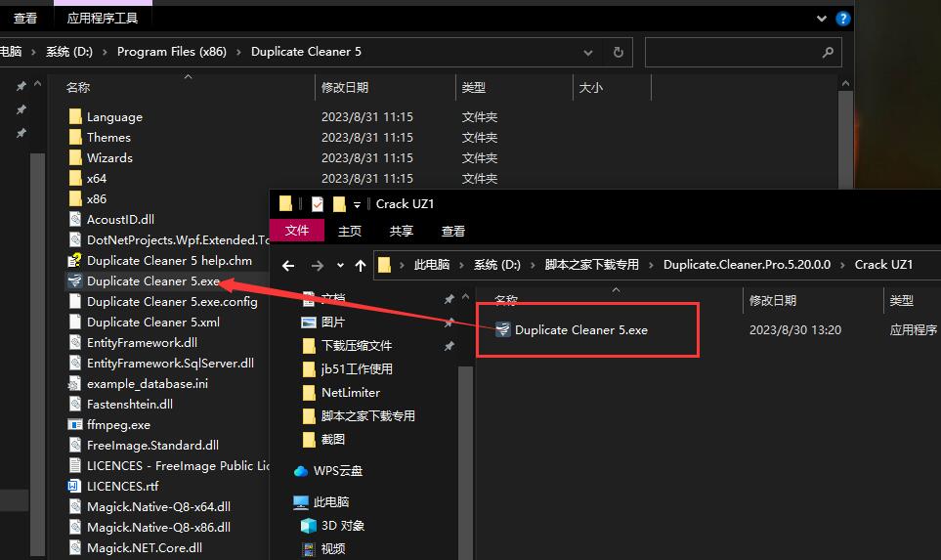Go up one folder level in Crack UZ1
Screen dimensions: 941x560
point(360,265)
